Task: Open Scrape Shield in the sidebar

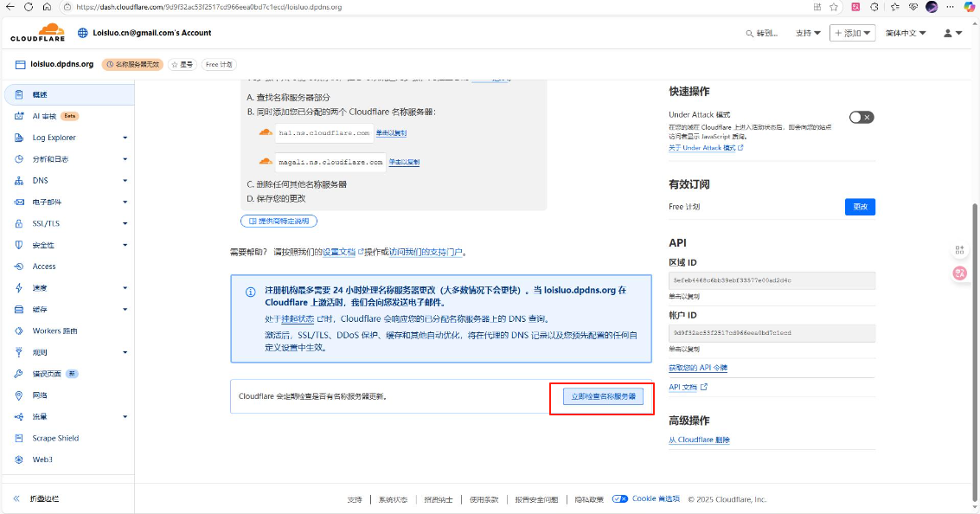Action: pos(55,439)
